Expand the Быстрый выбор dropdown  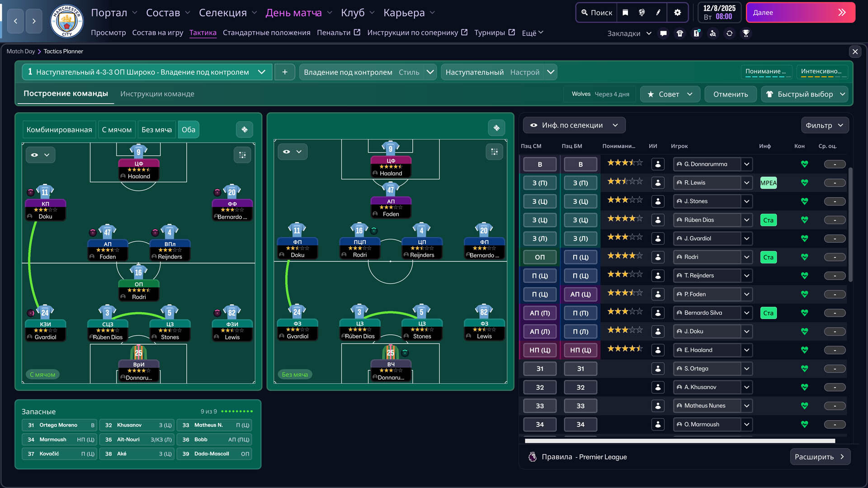click(x=805, y=94)
